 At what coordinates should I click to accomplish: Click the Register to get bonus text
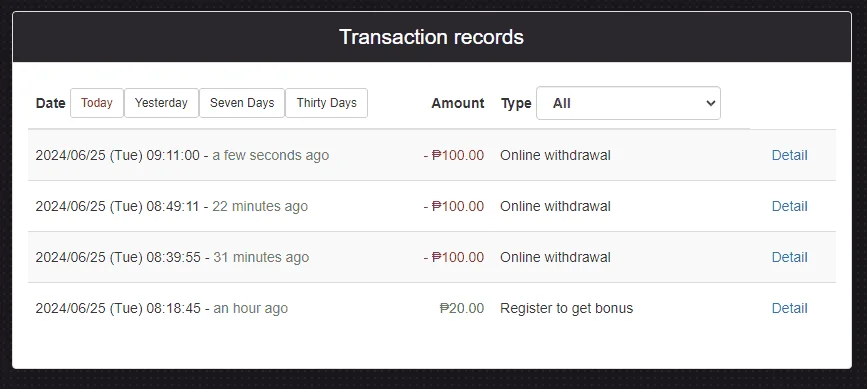click(x=567, y=308)
